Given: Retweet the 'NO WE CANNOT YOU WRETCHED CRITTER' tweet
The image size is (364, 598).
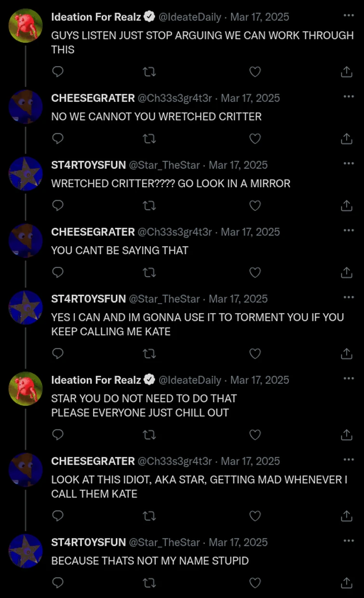Looking at the screenshot, I should click(x=150, y=139).
